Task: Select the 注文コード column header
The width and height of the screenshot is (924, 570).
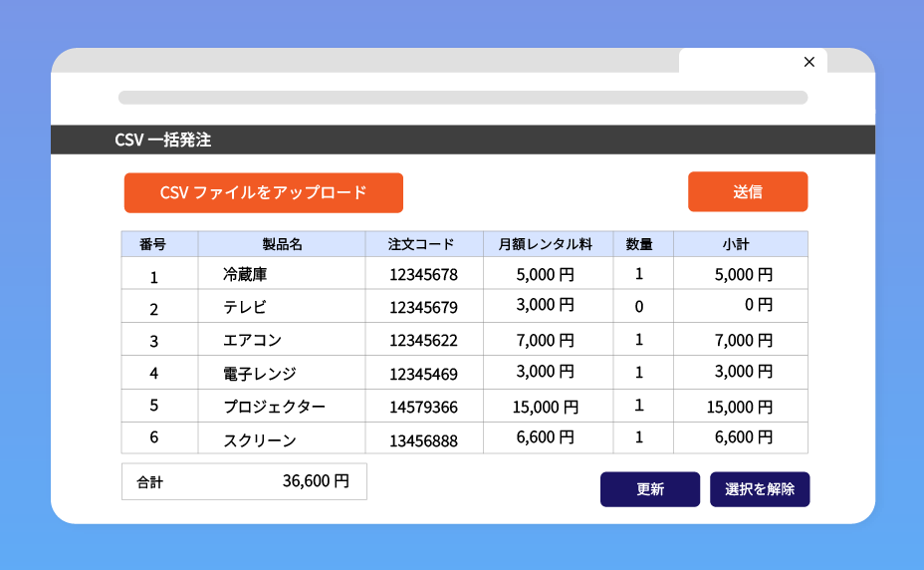Action: [x=423, y=244]
